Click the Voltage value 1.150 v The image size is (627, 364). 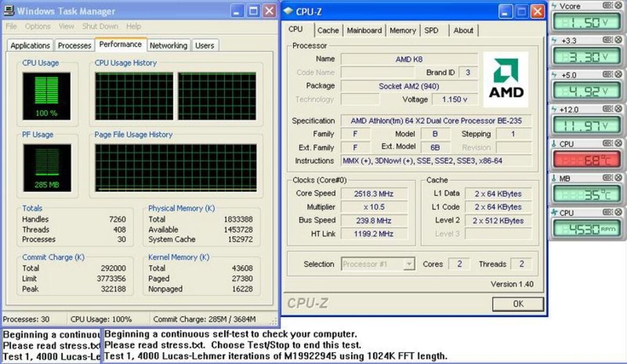tap(454, 100)
